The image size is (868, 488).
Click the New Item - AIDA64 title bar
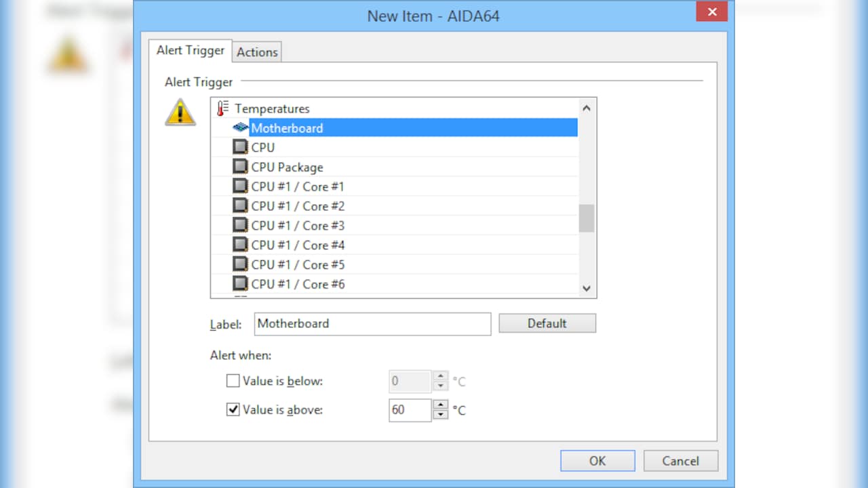tap(433, 16)
